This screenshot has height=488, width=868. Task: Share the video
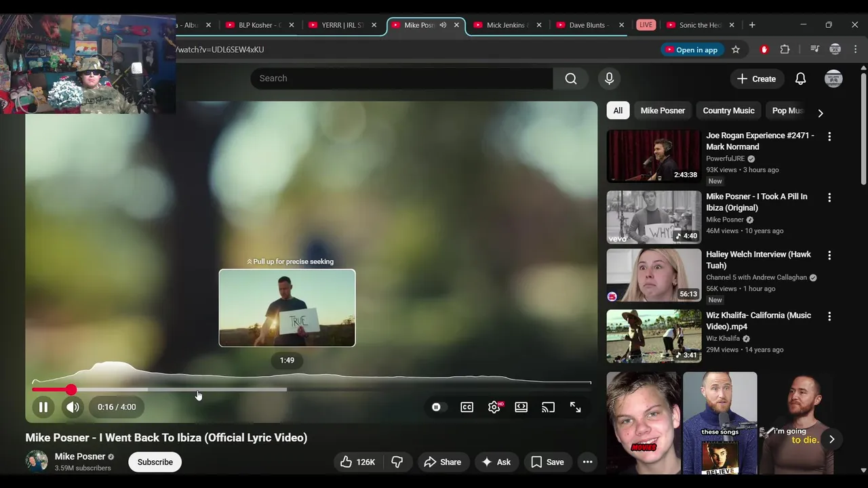(442, 462)
